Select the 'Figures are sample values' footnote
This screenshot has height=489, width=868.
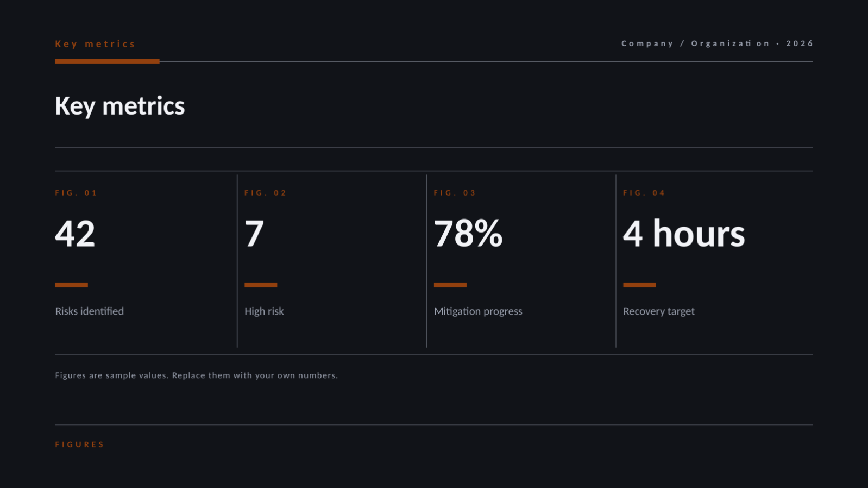coord(196,375)
